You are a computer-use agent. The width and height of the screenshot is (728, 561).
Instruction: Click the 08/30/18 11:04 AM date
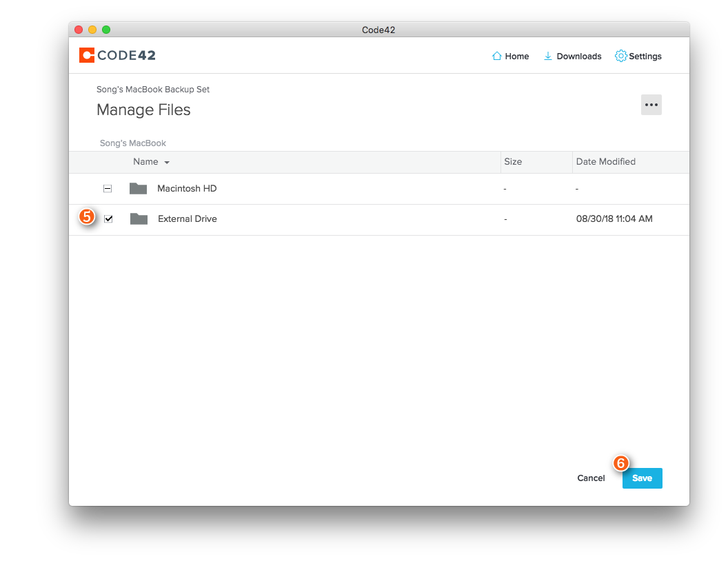point(614,218)
